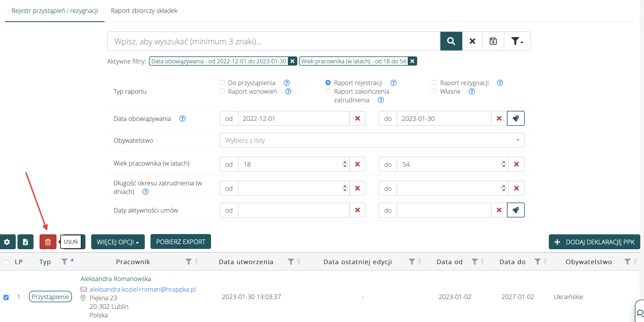Click the red trash delete button

point(48,242)
